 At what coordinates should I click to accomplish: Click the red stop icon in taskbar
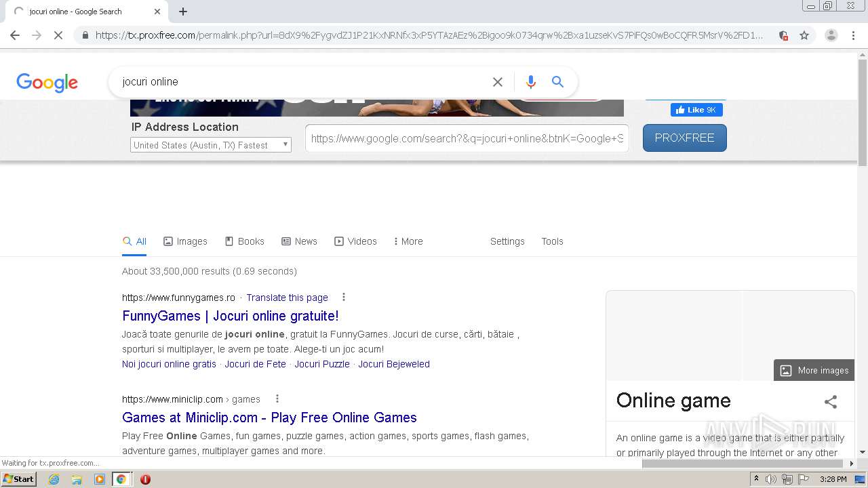coord(145,479)
